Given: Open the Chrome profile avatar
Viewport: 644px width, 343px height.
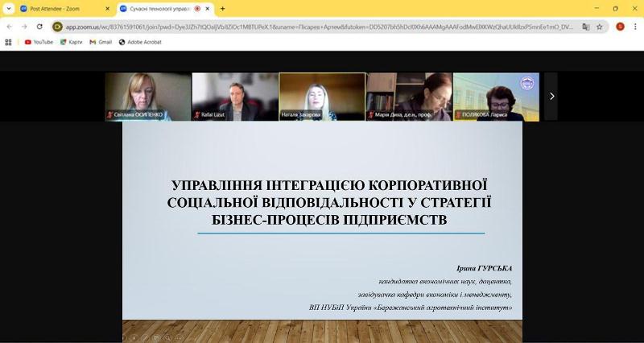Looking at the screenshot, I should click(x=620, y=27).
